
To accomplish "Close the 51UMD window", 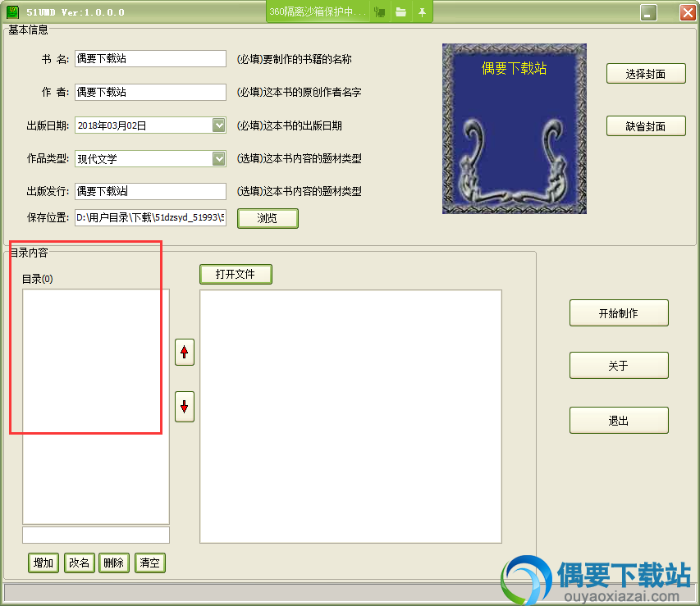I will 688,12.
